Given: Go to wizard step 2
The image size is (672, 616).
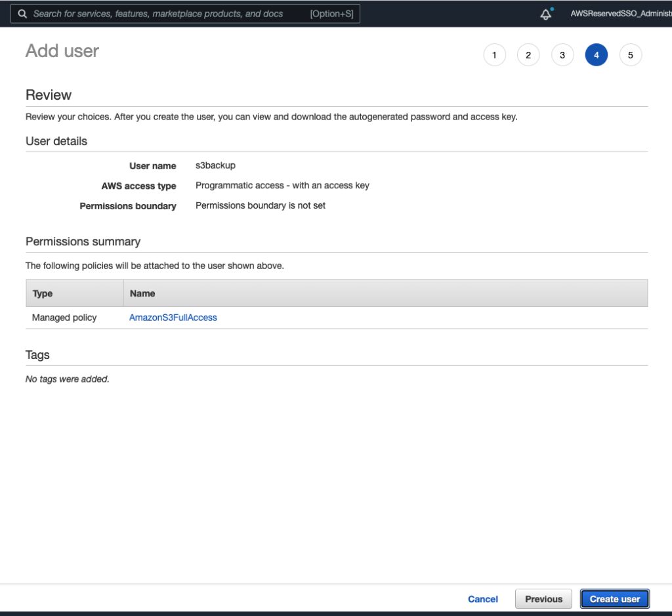Looking at the screenshot, I should pos(528,55).
